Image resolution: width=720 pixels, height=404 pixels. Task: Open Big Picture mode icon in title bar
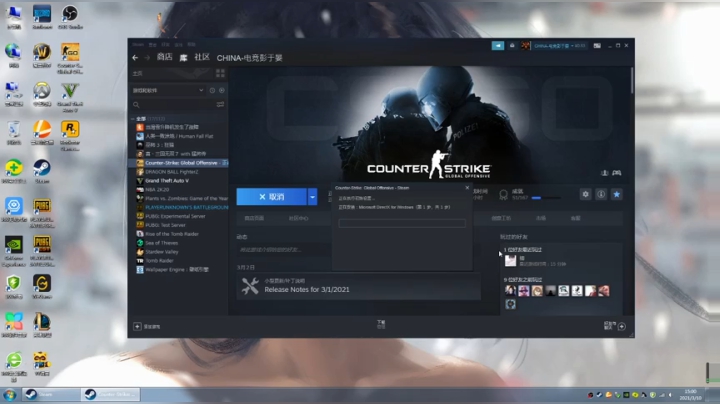click(x=597, y=45)
